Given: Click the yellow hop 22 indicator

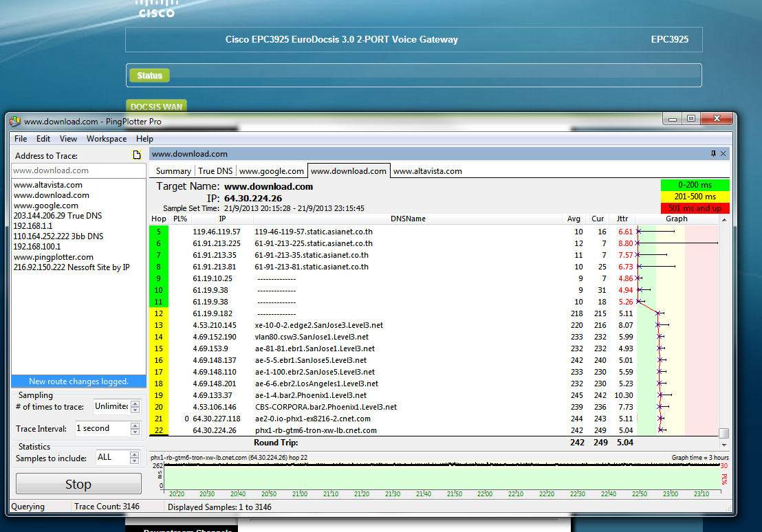Looking at the screenshot, I should click(158, 430).
